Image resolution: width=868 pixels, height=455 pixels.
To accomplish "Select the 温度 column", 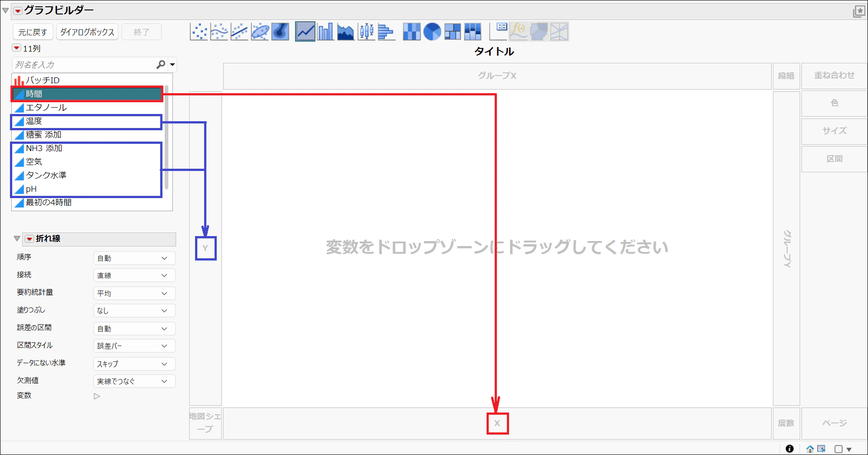I will pos(88,121).
